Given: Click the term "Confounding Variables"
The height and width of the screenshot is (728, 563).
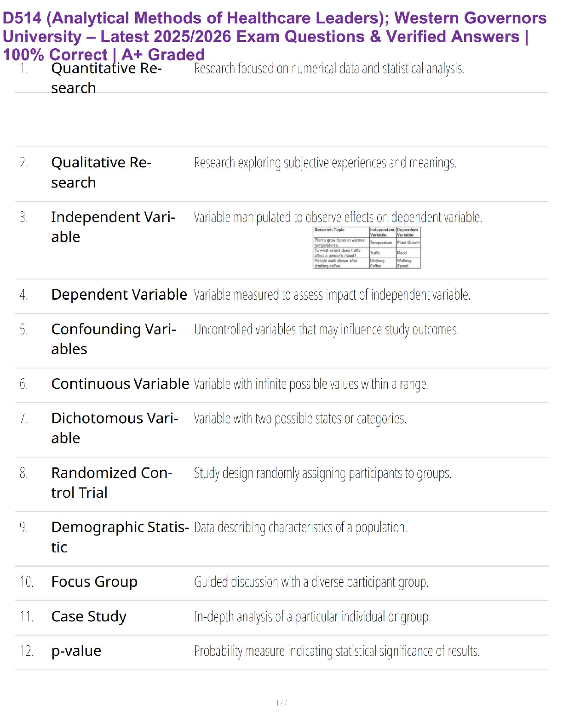Looking at the screenshot, I should (113, 339).
